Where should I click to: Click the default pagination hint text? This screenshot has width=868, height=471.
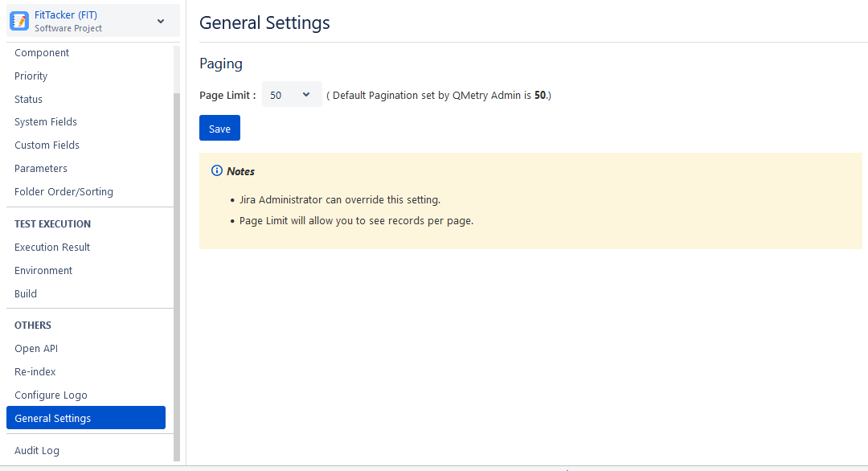(439, 95)
